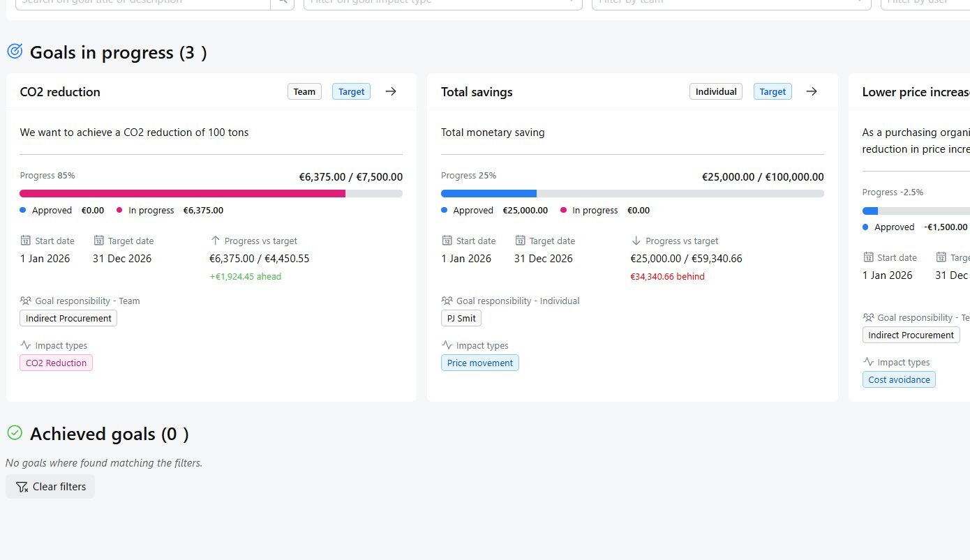Click the Target date calendar icon in Total savings card
Screen dimensions: 970x560
pyautogui.click(x=520, y=241)
